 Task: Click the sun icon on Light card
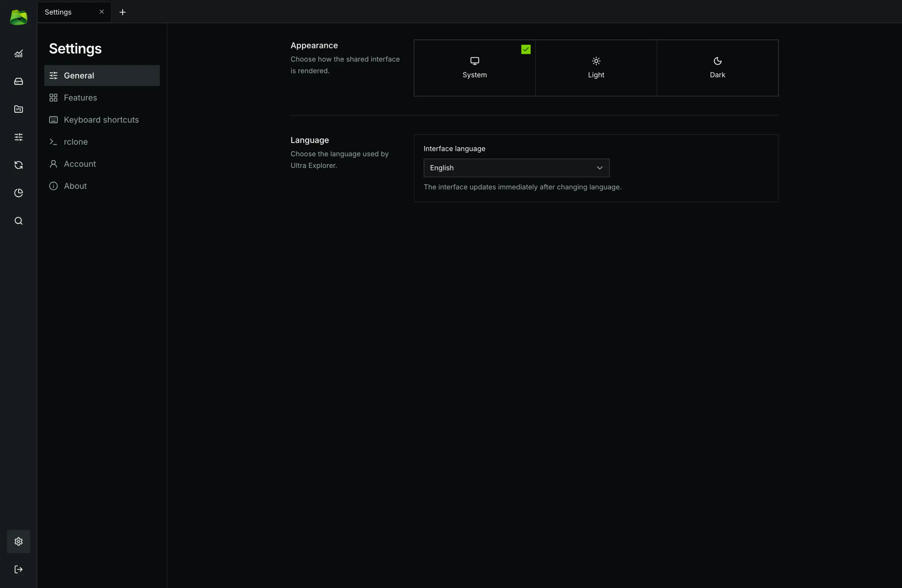pyautogui.click(x=596, y=61)
